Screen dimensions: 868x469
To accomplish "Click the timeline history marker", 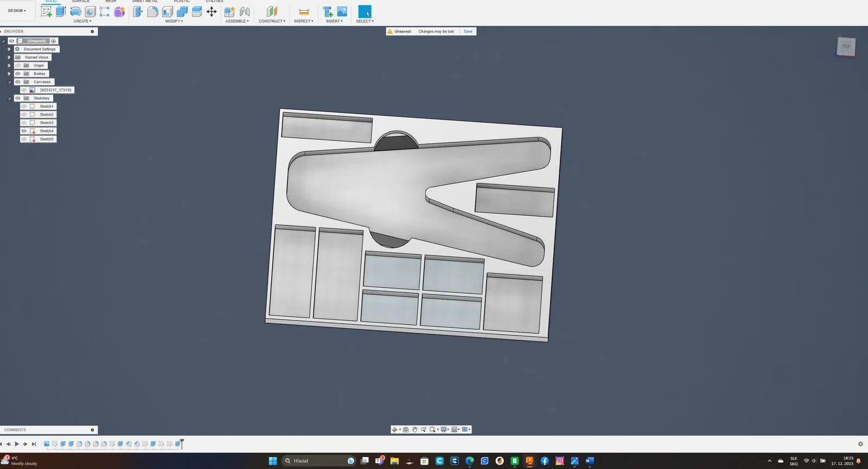I will click(x=182, y=444).
